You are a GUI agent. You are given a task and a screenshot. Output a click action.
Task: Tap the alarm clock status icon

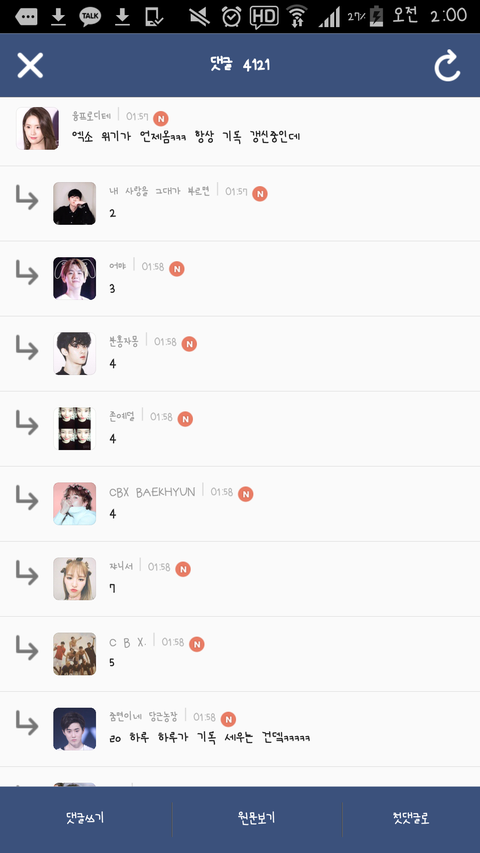pos(231,17)
